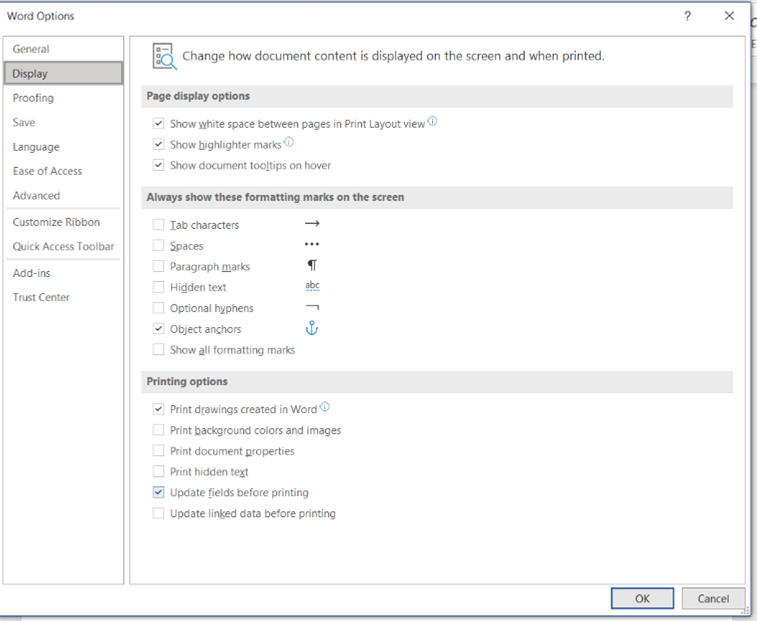Screen dimensions: 757x621
Task: Click the spaces dots symbol
Action: (x=312, y=244)
